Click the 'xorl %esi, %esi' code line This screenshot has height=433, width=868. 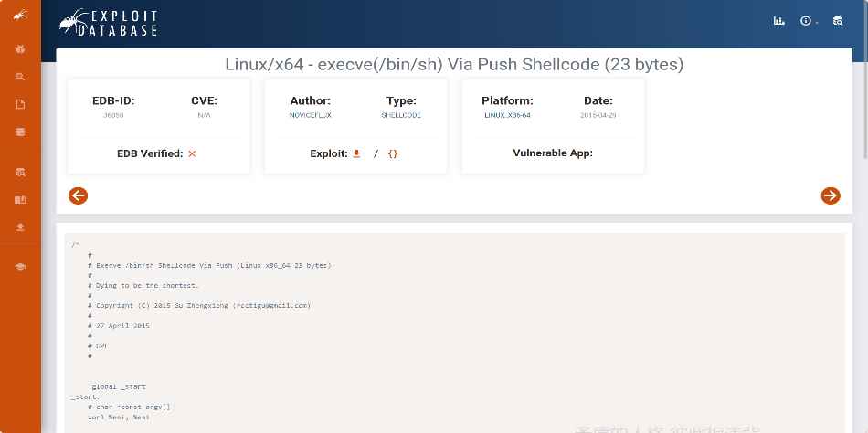119,417
